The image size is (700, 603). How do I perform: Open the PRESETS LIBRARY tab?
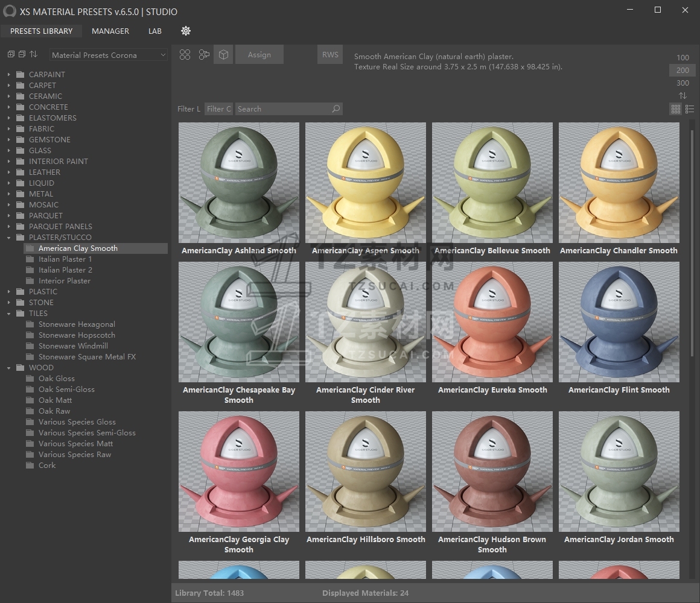pos(41,31)
